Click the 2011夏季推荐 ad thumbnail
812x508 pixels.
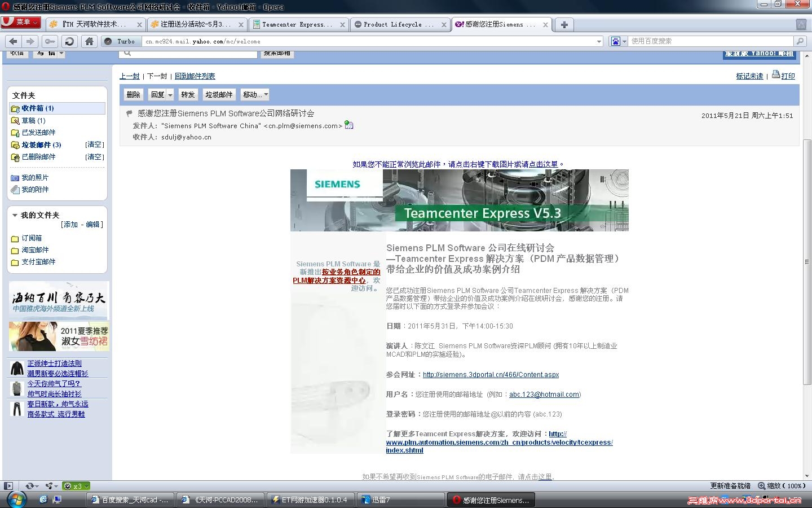point(59,336)
